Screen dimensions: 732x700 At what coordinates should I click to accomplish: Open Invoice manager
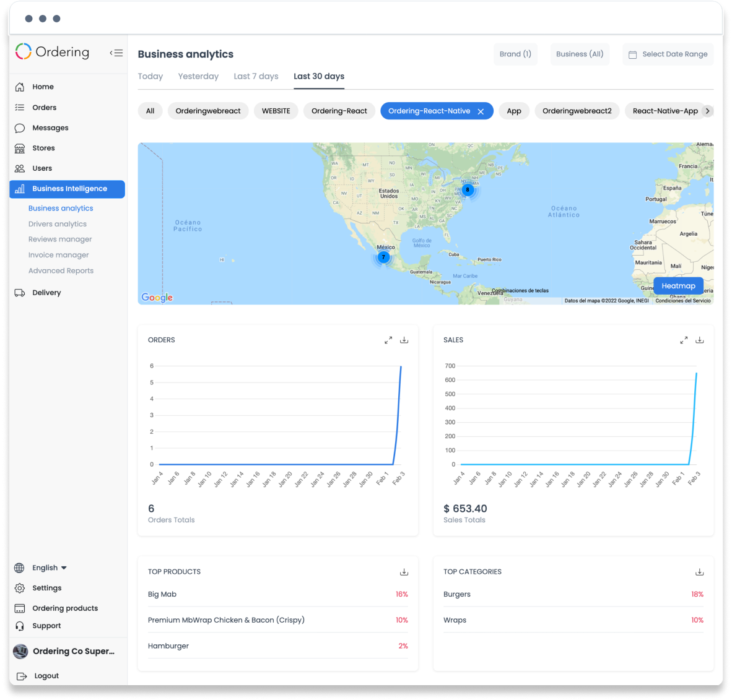coord(58,255)
